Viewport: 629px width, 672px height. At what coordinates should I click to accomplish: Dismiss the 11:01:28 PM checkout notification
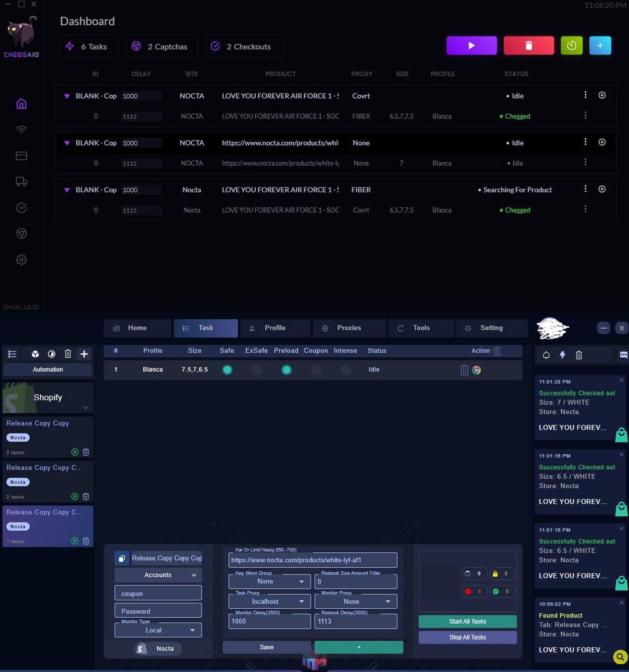pos(621,380)
